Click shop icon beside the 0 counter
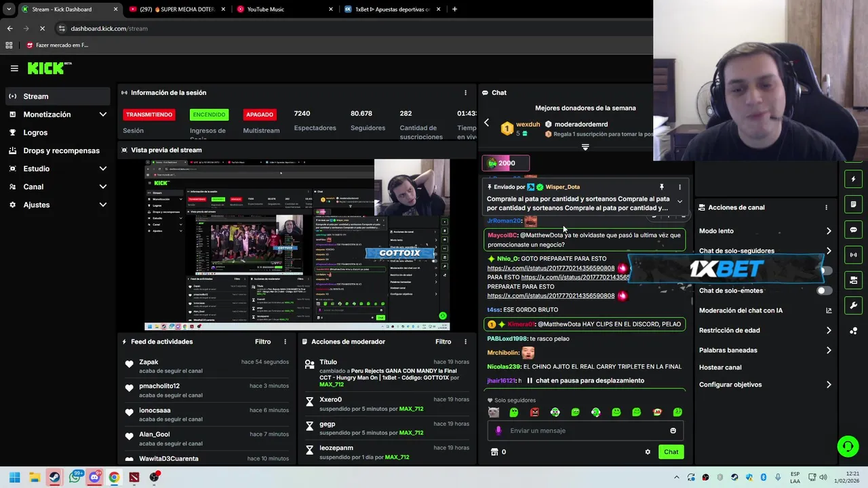 pos(494,452)
